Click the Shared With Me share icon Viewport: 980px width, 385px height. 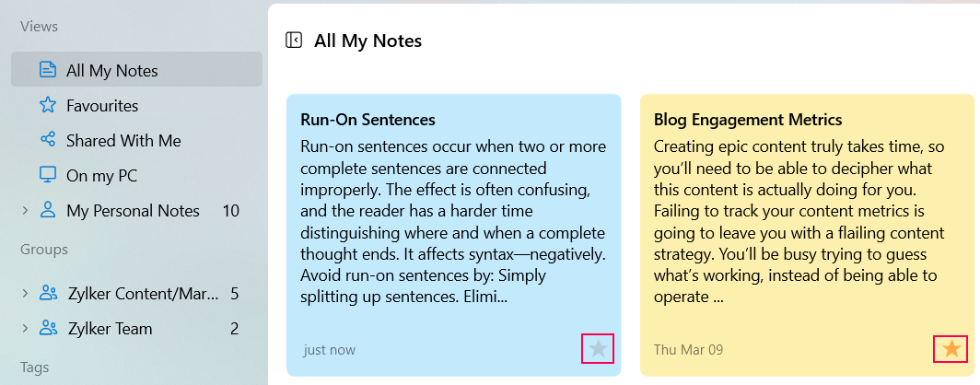coord(48,140)
